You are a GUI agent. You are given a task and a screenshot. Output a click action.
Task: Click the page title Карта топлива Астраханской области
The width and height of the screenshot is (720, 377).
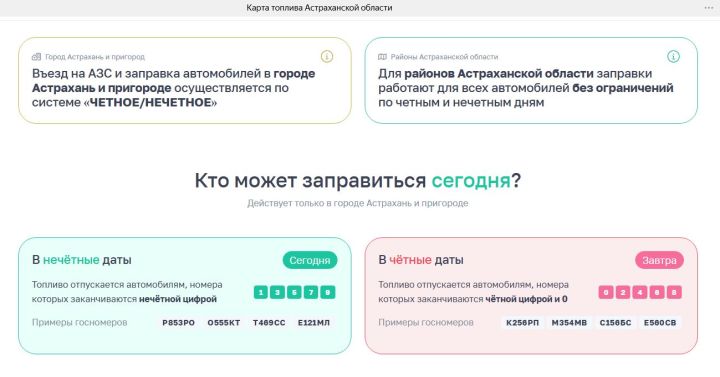[x=319, y=8]
